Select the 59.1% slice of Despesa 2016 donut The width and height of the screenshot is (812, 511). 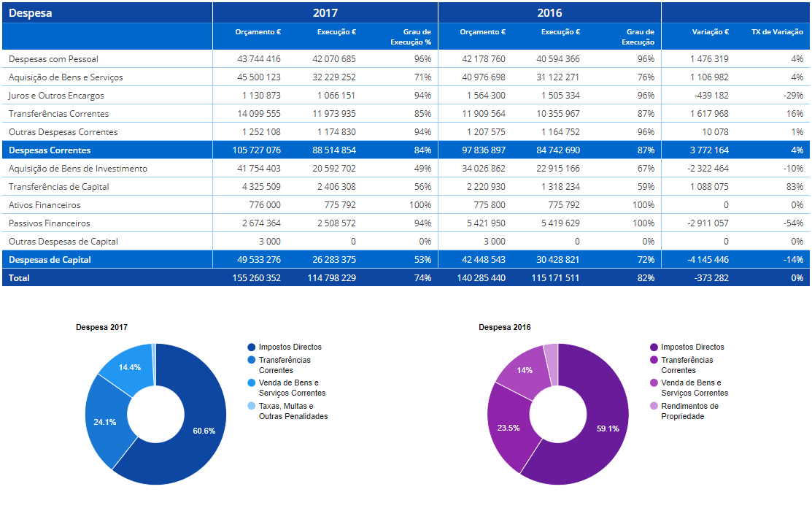point(603,429)
